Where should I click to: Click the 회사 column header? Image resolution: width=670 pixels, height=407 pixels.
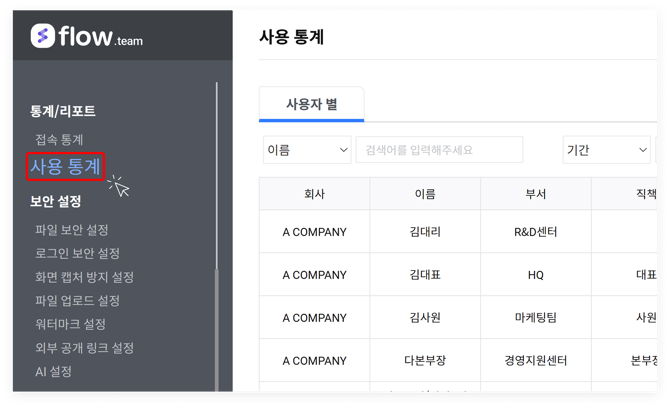click(x=314, y=194)
